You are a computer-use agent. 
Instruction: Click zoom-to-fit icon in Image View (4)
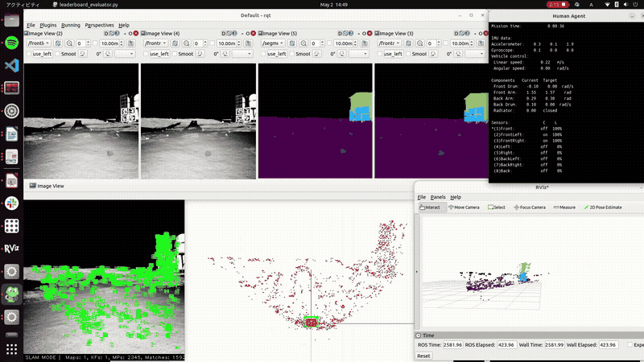tap(187, 43)
